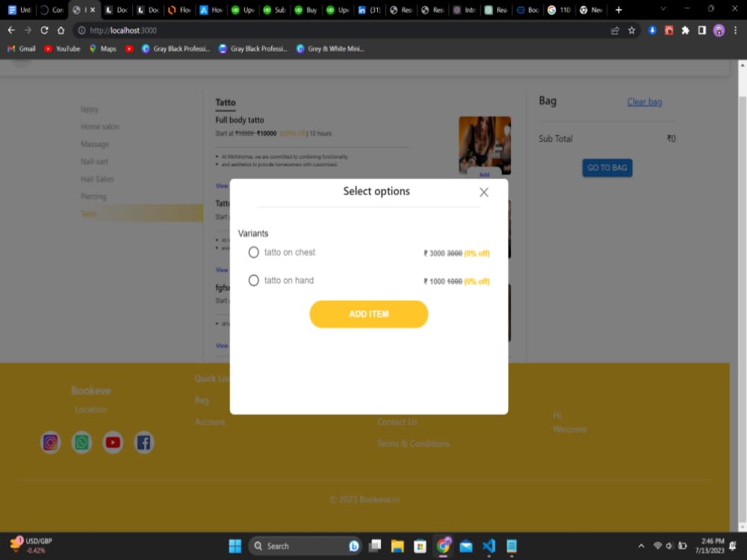Open the YouTube bookmark

(62, 49)
